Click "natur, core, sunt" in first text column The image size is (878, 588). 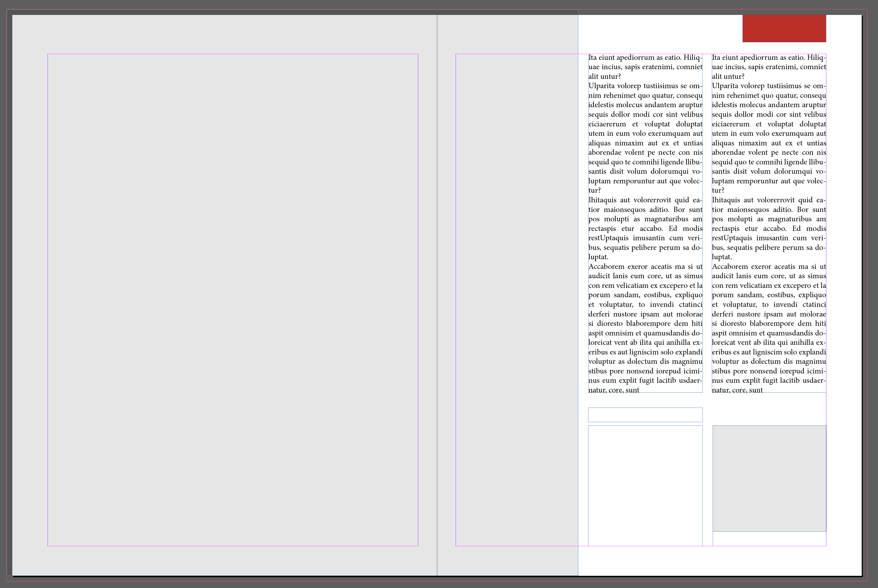coord(614,390)
